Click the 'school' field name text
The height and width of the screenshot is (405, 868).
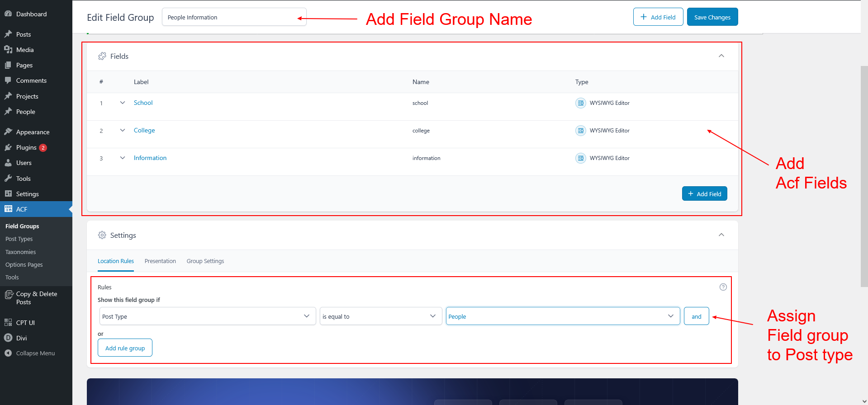(420, 103)
